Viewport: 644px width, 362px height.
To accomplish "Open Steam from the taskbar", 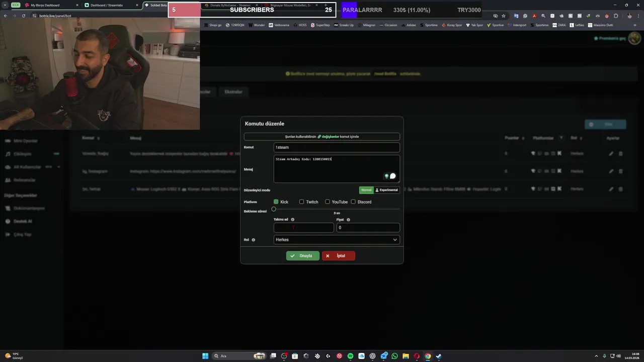I will pyautogui.click(x=439, y=356).
